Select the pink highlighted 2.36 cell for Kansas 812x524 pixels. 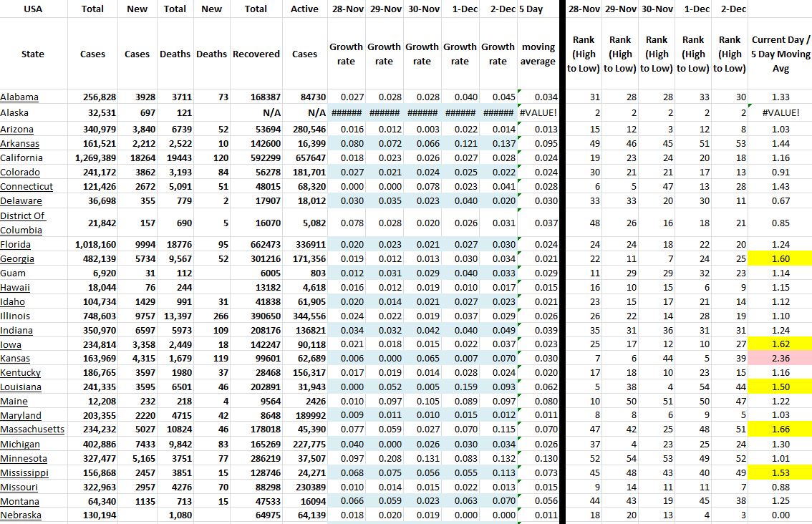(x=780, y=358)
